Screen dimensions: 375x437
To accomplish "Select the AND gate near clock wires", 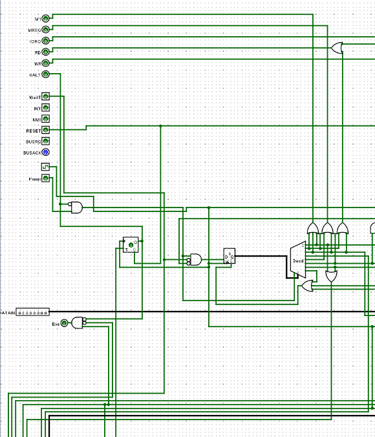I will point(76,208).
